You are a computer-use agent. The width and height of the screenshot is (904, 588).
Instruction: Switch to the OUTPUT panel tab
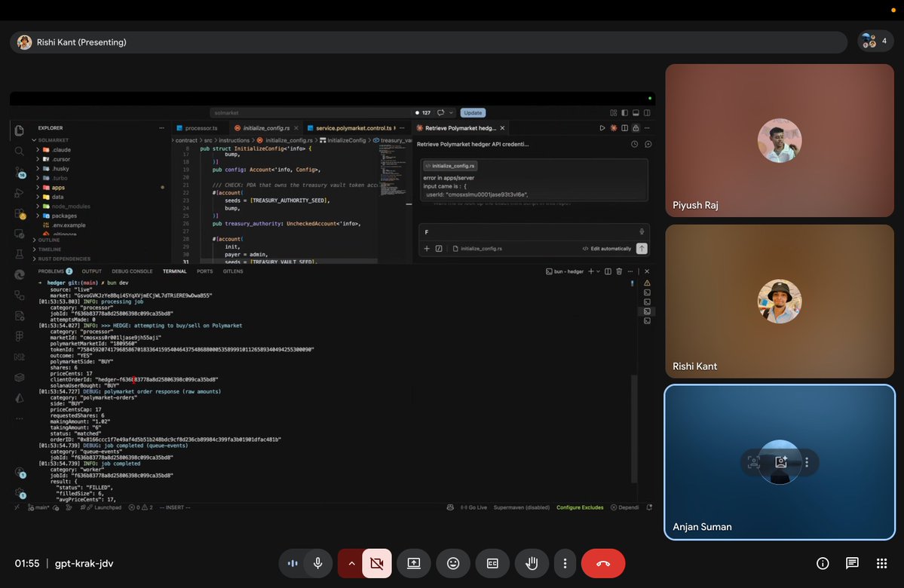[x=92, y=271]
